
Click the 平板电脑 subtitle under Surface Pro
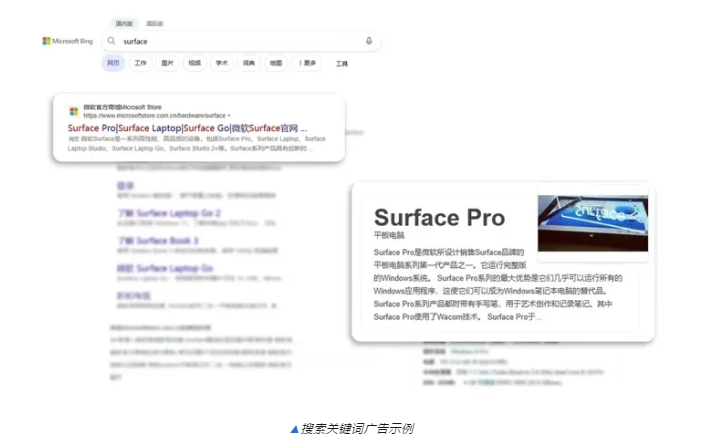(389, 235)
